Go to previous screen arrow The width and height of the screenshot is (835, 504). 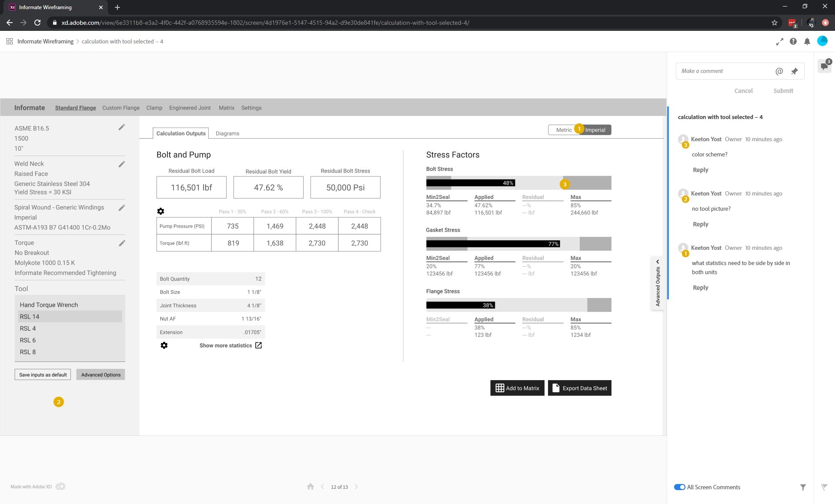[x=323, y=487]
